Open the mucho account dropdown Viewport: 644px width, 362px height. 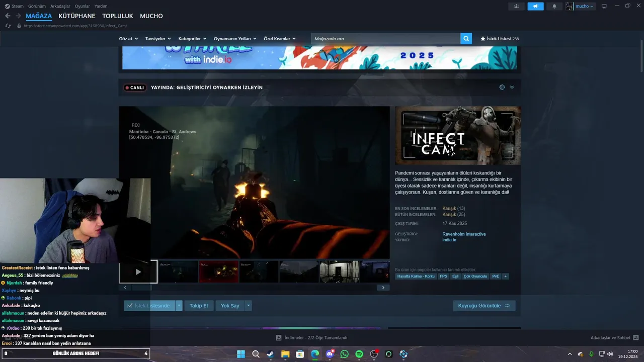585,6
